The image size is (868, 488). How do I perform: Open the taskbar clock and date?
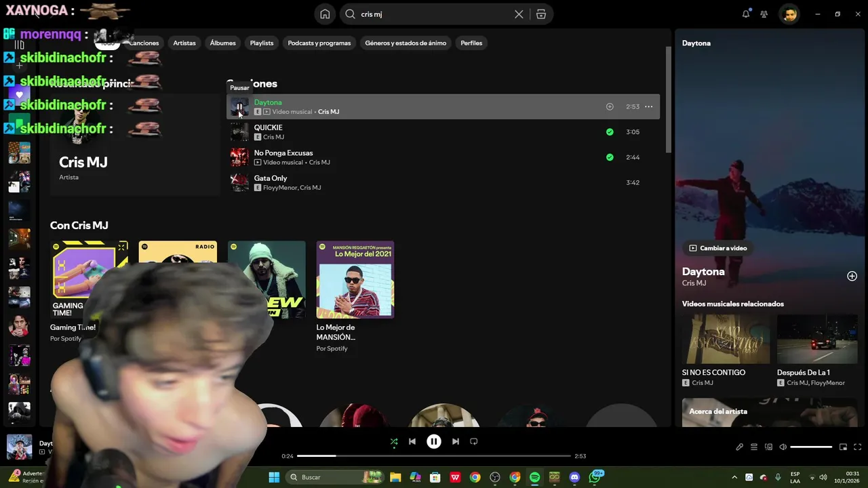[x=848, y=477]
